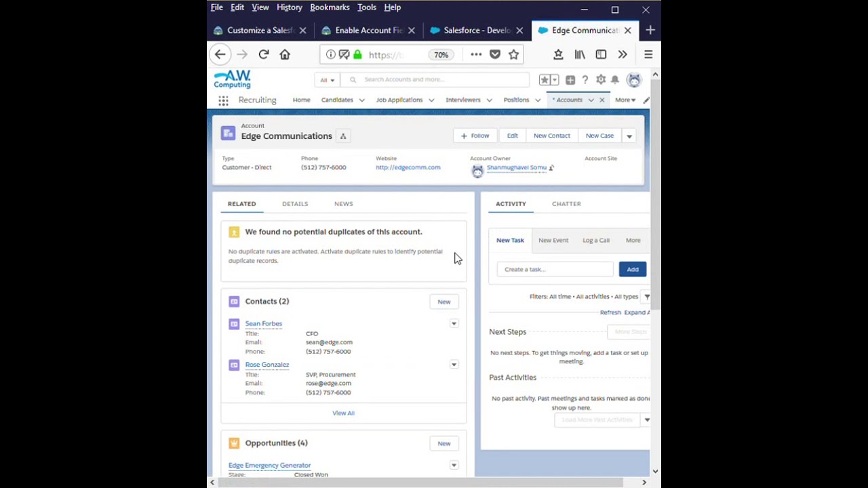
Task: Click the Rose Gonzalez contact icon
Action: (x=234, y=365)
